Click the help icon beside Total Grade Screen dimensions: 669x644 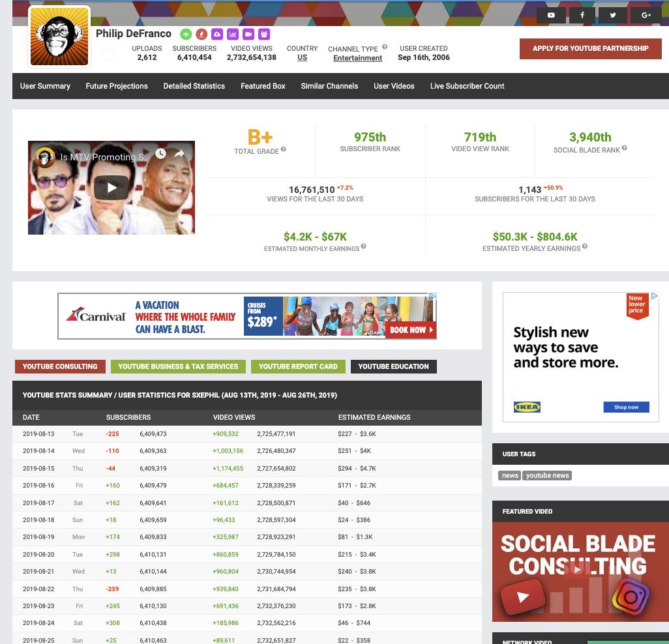coord(283,149)
